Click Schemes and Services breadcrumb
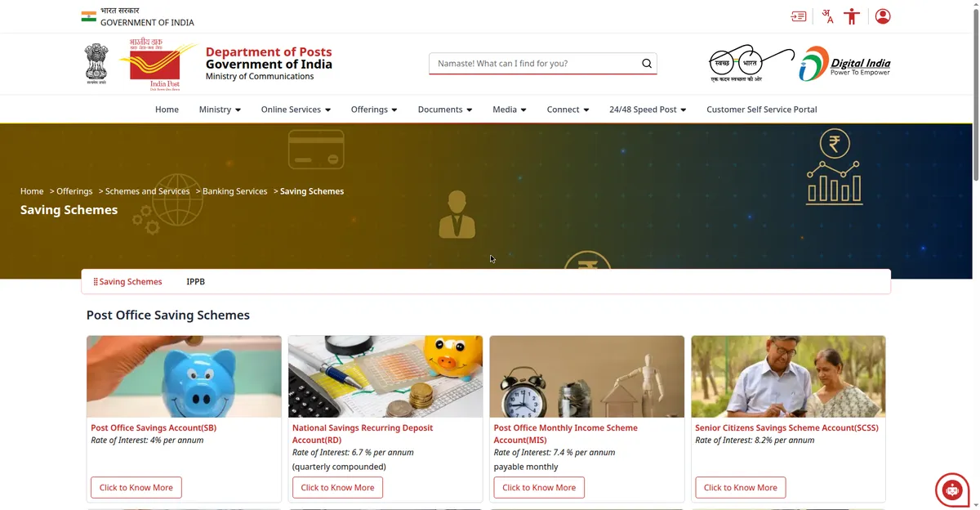This screenshot has width=980, height=510. [147, 191]
